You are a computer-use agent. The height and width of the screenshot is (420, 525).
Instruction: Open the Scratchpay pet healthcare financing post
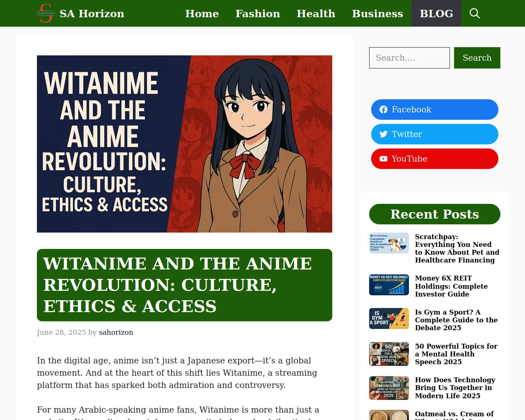point(457,249)
